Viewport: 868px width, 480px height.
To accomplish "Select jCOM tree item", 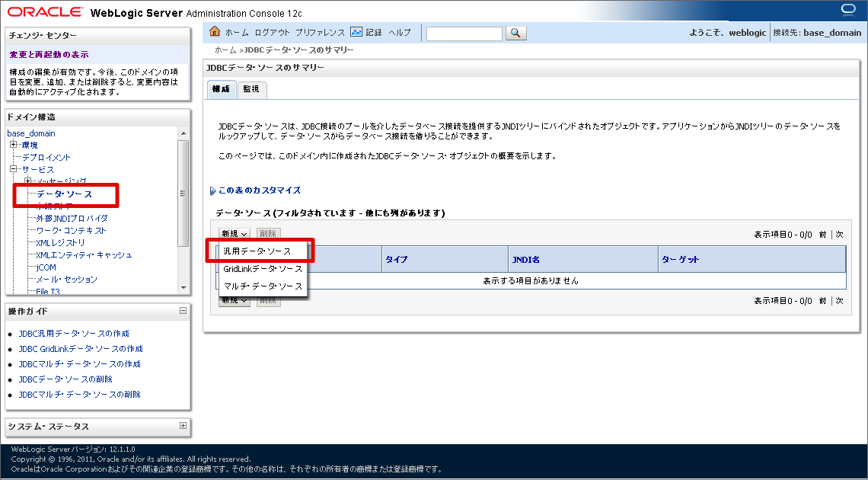I will [x=46, y=267].
